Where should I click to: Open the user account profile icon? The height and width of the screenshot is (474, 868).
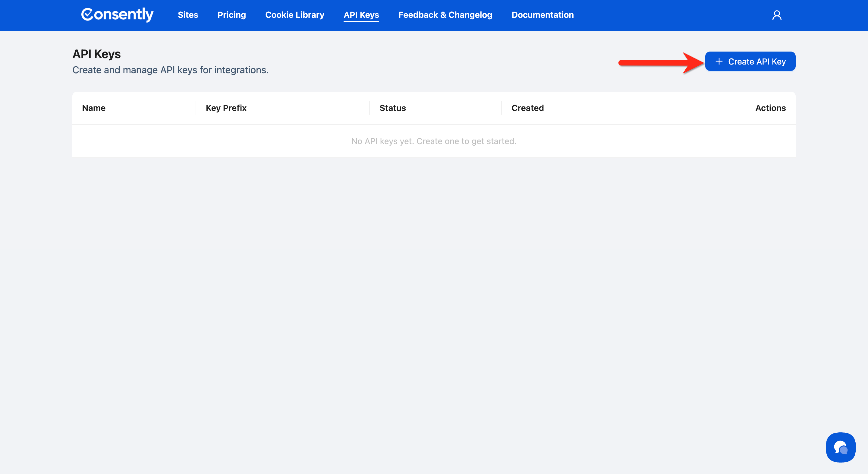tap(777, 15)
